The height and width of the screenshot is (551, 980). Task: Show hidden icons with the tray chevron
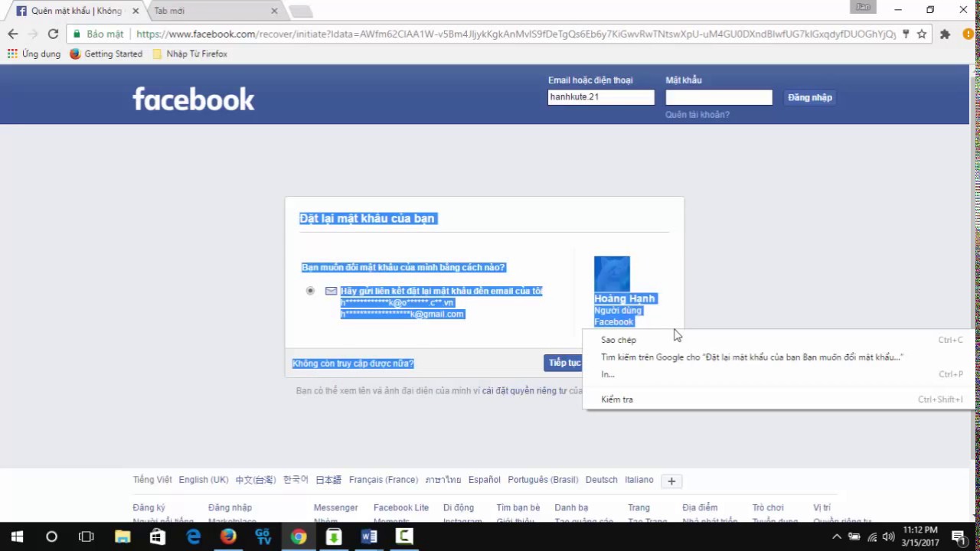(838, 536)
